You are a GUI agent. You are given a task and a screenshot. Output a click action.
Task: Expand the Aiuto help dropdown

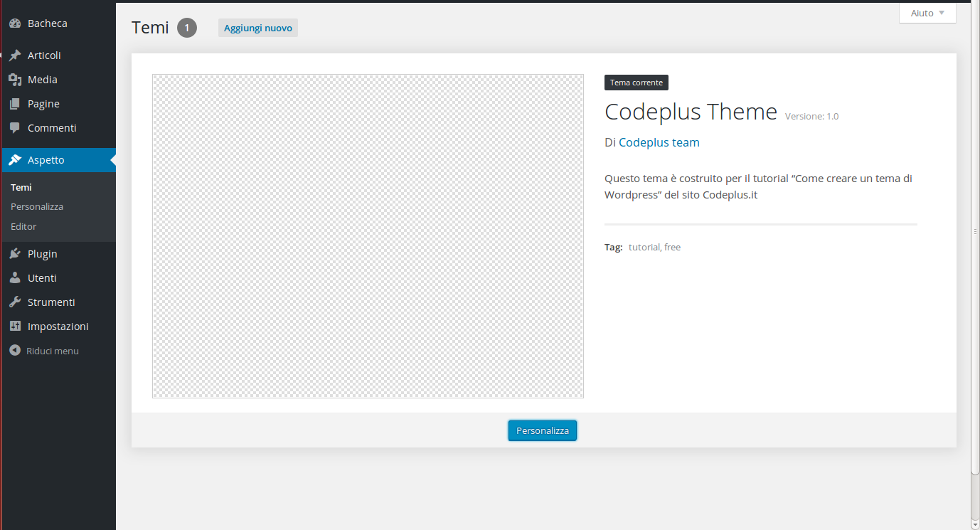pyautogui.click(x=927, y=13)
